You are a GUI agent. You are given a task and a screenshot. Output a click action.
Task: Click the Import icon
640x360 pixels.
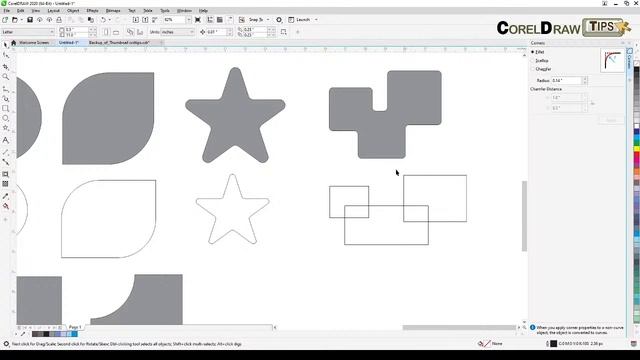pyautogui.click(x=136, y=20)
